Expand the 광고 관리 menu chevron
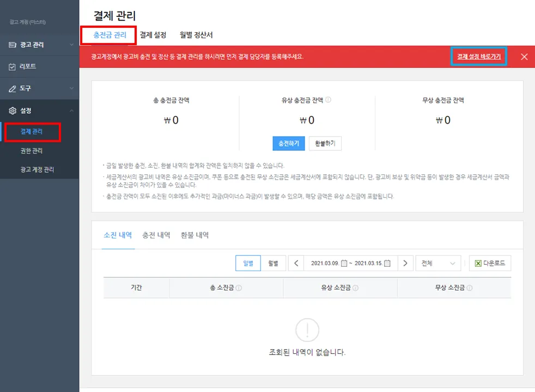Viewport: 535px width, 392px height. click(x=71, y=45)
